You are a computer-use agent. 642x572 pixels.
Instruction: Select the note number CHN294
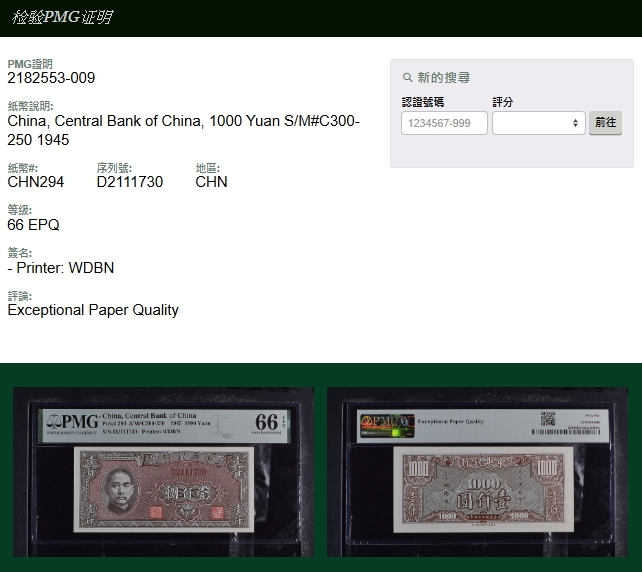[x=36, y=182]
